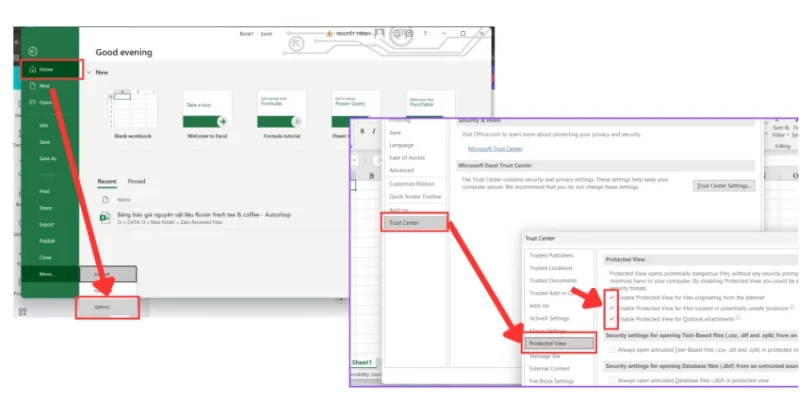Click the Excel file icon of recent workbook
Image resolution: width=800 pixels, height=400 pixels.
pyautogui.click(x=105, y=218)
